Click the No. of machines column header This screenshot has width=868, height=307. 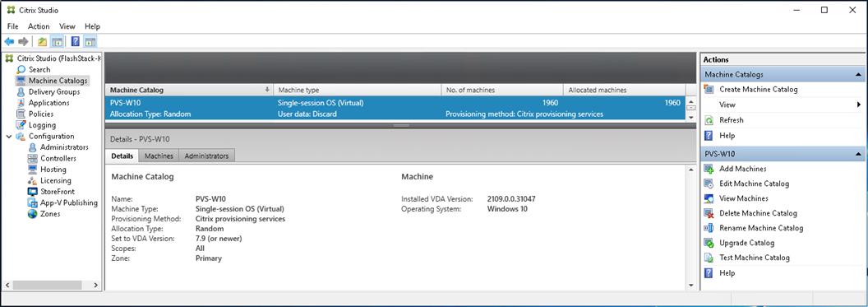[x=502, y=90]
